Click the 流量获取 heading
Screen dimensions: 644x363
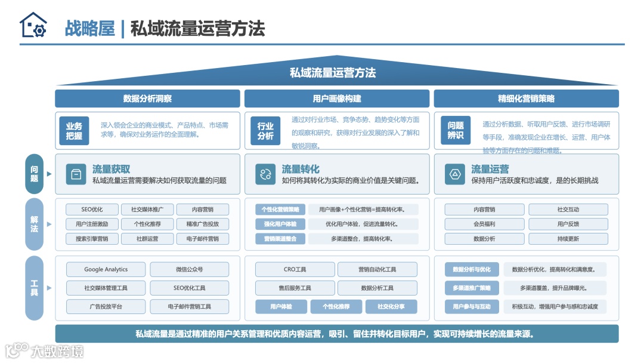point(112,169)
